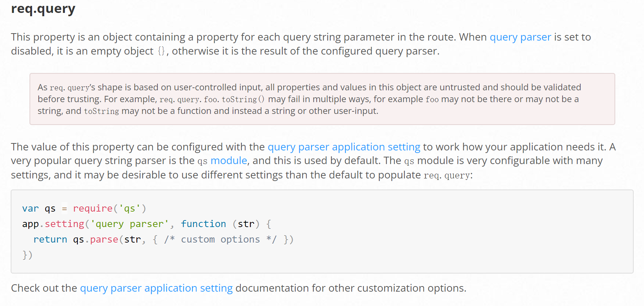Click the qs.parse call in the return statement
This screenshot has height=306, width=644.
[x=95, y=240]
